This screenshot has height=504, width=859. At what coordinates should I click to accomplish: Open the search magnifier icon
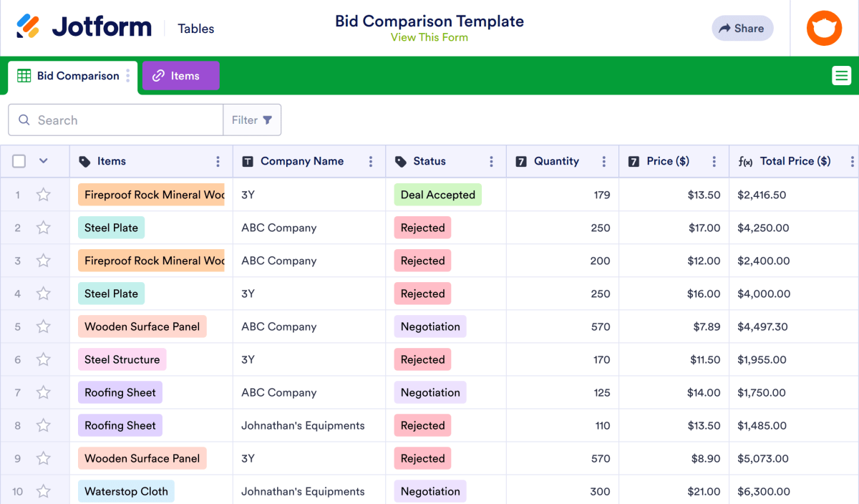click(x=25, y=120)
